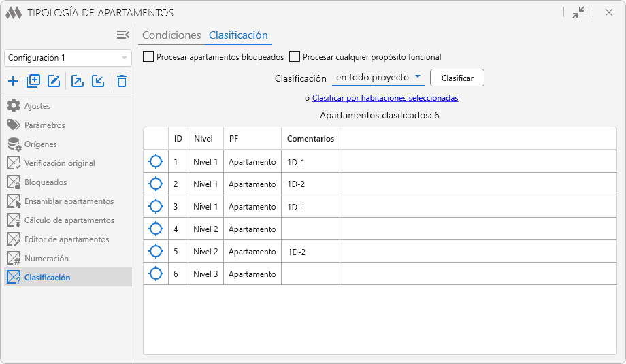Toggle Procesar cualquier propósito funcional checkbox
This screenshot has height=364, width=626.
(x=295, y=57)
